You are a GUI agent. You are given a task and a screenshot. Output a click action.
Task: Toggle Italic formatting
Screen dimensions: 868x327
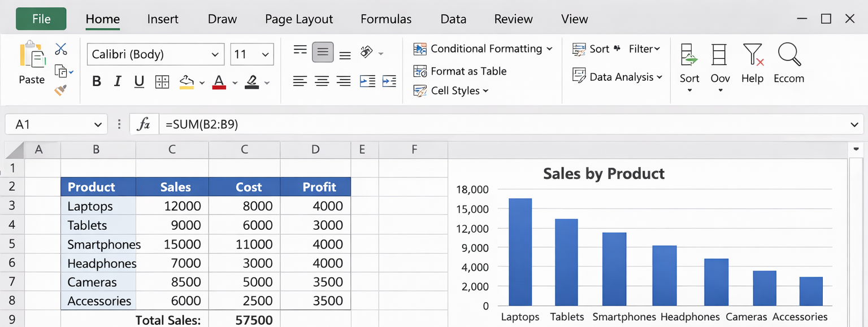click(x=118, y=82)
